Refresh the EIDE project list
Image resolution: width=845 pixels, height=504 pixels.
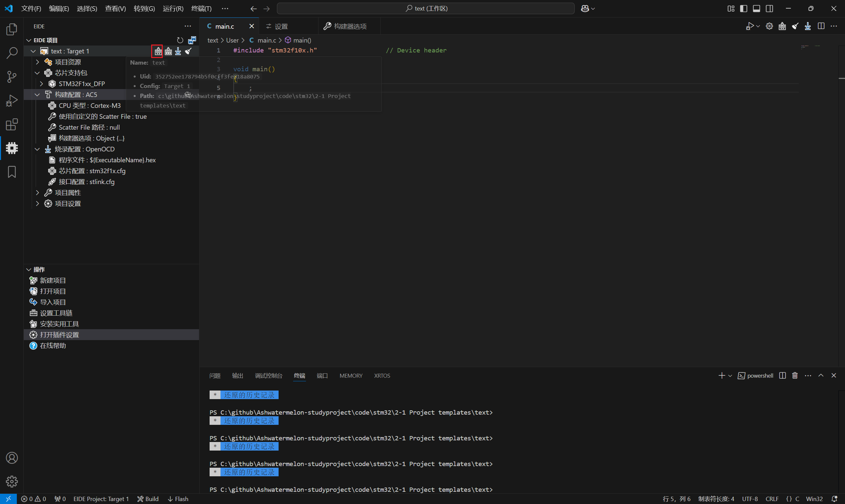(180, 41)
